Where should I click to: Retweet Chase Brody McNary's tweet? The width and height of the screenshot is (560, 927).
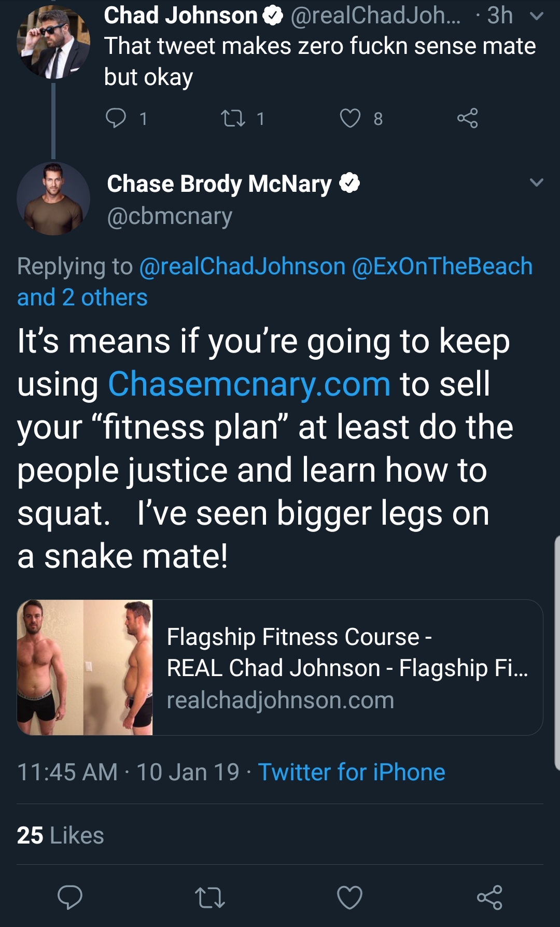pyautogui.click(x=209, y=897)
